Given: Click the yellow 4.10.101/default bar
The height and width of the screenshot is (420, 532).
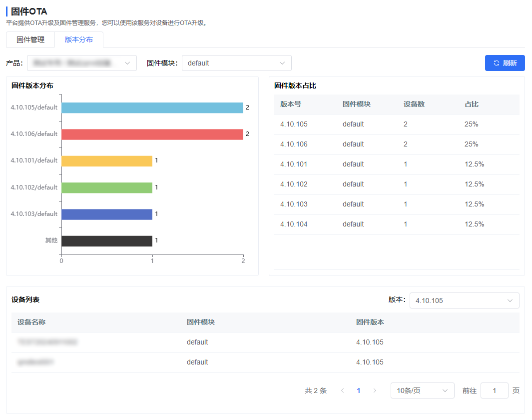Looking at the screenshot, I should [107, 160].
